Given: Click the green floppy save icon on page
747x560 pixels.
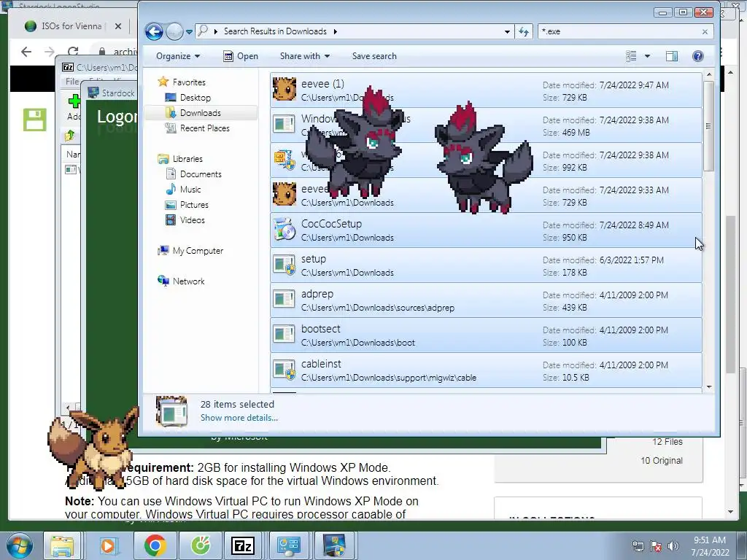Looking at the screenshot, I should point(35,120).
